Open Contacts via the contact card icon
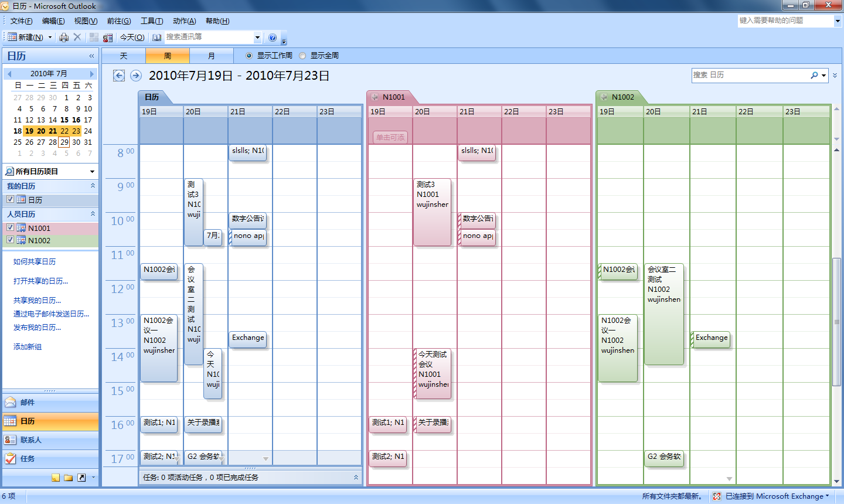844x504 pixels. tap(11, 440)
